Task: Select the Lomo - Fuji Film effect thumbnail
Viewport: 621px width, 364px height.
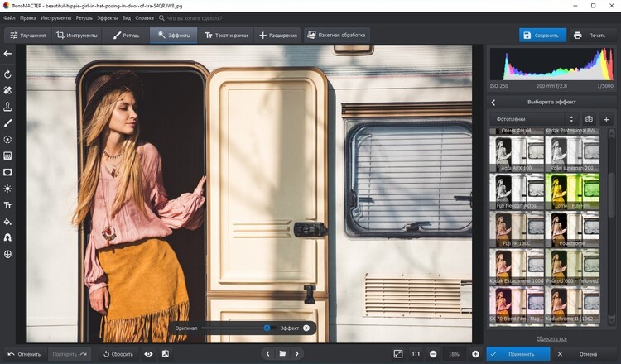Action: [x=573, y=191]
